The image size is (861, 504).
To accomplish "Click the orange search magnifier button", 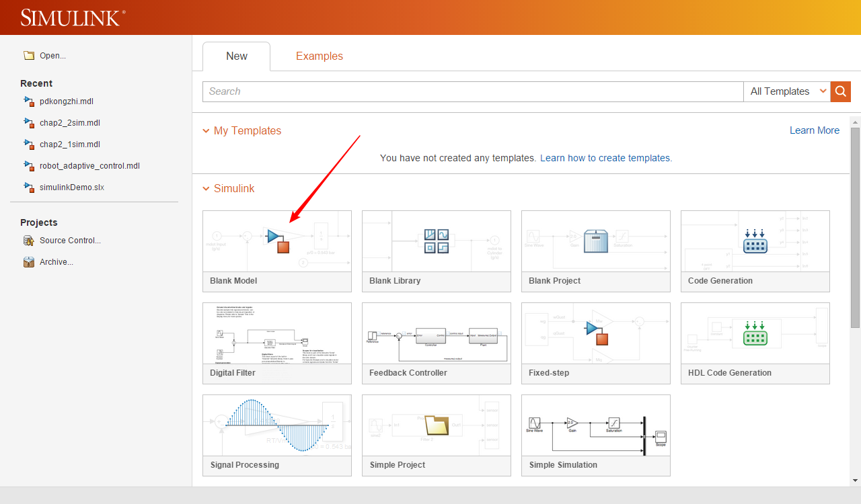I will point(840,91).
